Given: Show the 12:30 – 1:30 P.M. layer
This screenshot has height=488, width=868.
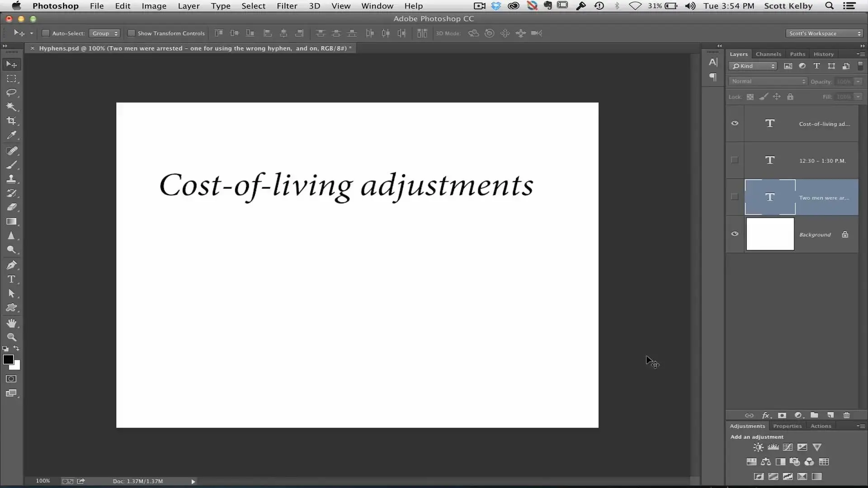Looking at the screenshot, I should 735,160.
